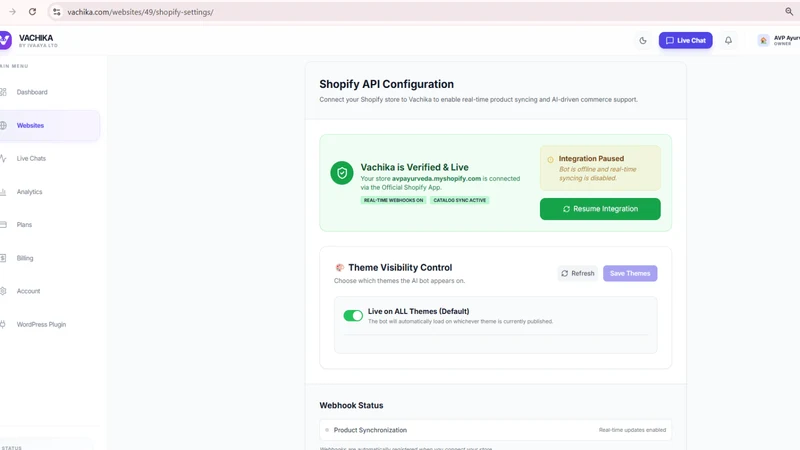Image resolution: width=800 pixels, height=450 pixels.
Task: Click the browser zoom magnifier icon
Action: point(789,12)
